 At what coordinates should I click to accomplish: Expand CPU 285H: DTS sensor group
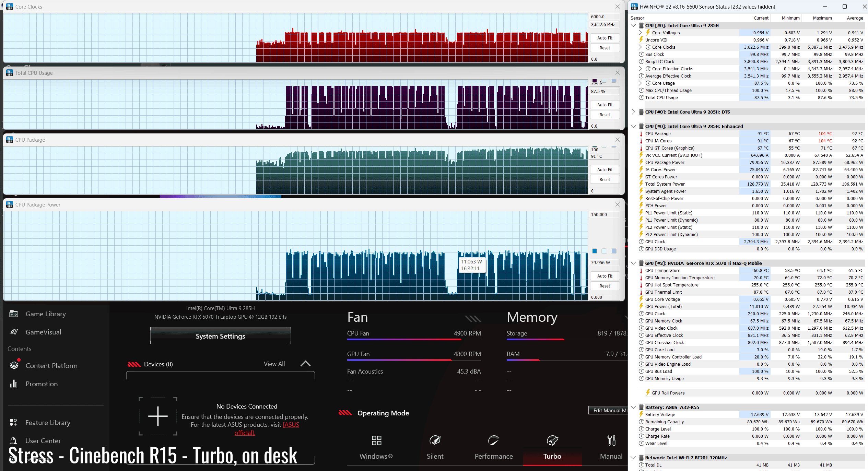click(633, 112)
